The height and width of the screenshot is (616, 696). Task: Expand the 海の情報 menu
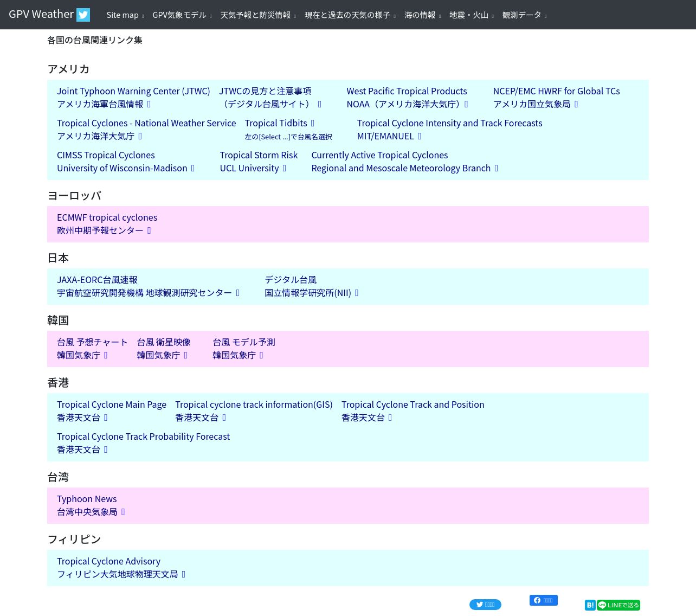pyautogui.click(x=423, y=15)
